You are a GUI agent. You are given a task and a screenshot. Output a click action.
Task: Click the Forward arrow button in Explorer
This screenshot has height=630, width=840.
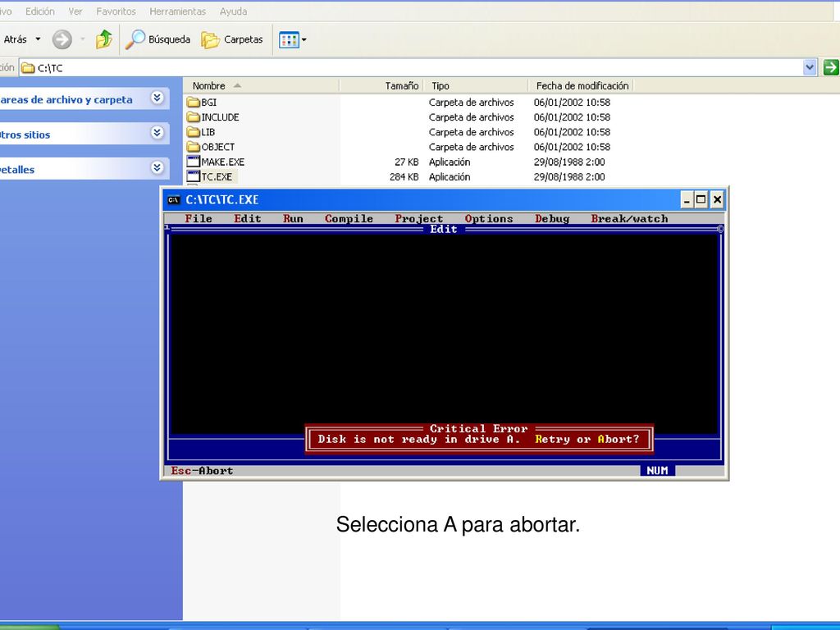tap(62, 39)
